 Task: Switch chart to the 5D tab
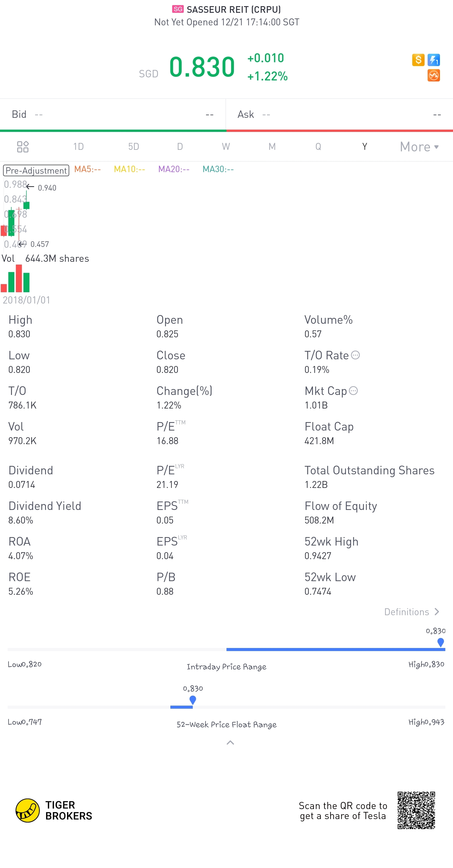point(133,147)
